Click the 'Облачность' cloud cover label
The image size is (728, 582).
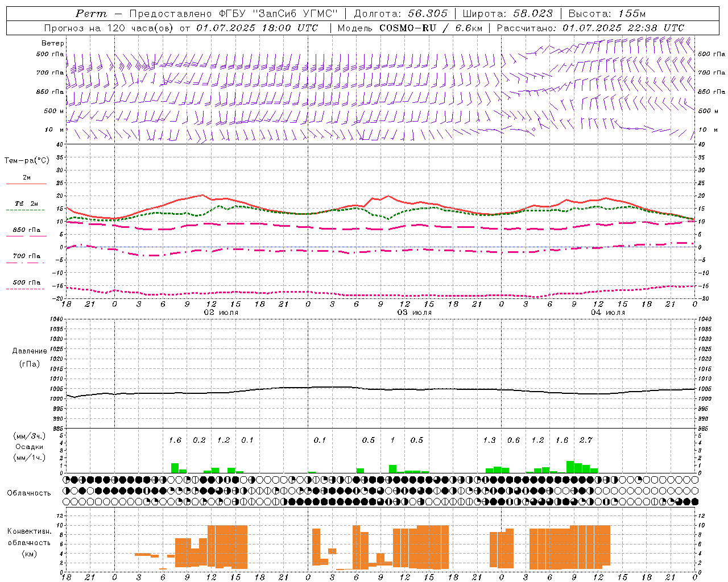click(x=29, y=493)
